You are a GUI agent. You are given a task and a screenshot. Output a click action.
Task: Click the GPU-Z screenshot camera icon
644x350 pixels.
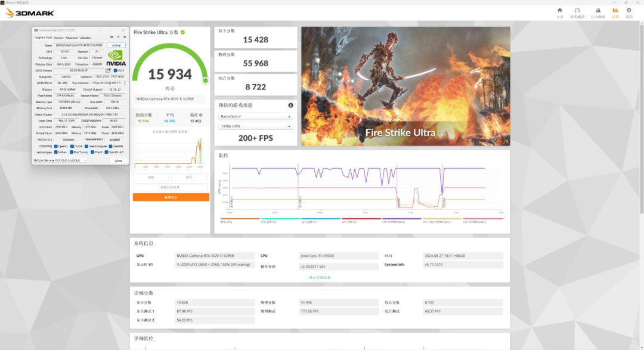pyautogui.click(x=112, y=36)
